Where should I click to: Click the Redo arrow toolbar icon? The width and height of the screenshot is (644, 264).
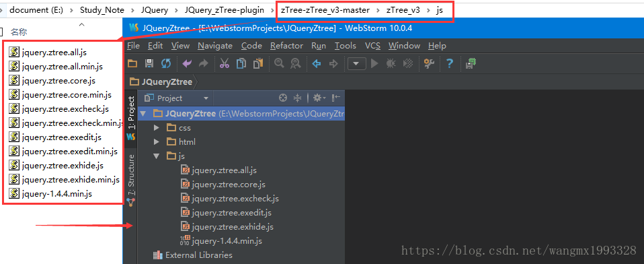coord(203,63)
